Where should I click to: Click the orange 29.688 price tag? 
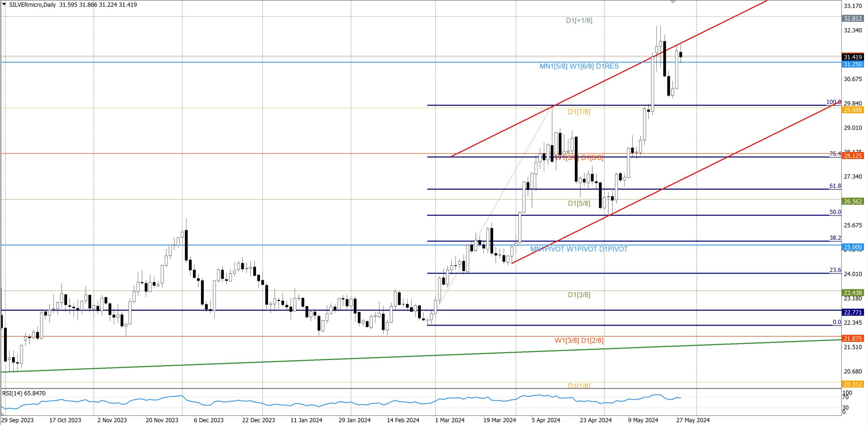(853, 110)
